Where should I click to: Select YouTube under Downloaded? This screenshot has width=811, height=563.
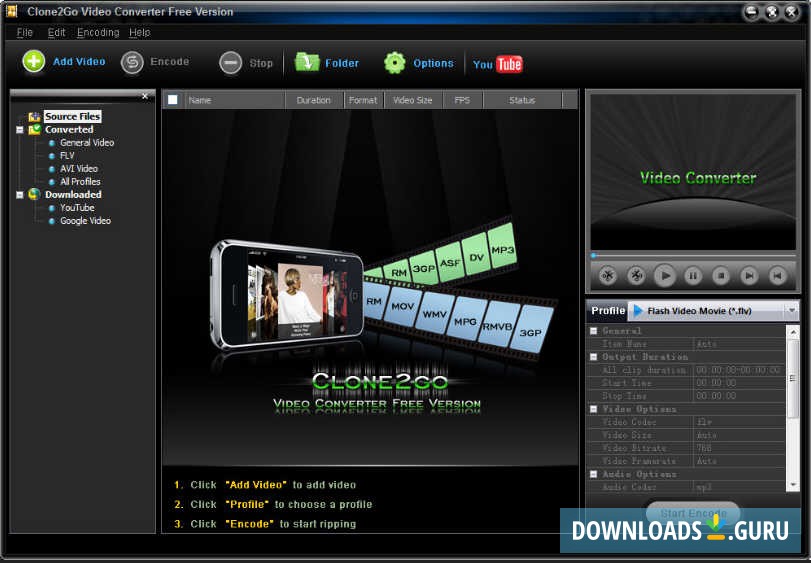click(x=77, y=207)
